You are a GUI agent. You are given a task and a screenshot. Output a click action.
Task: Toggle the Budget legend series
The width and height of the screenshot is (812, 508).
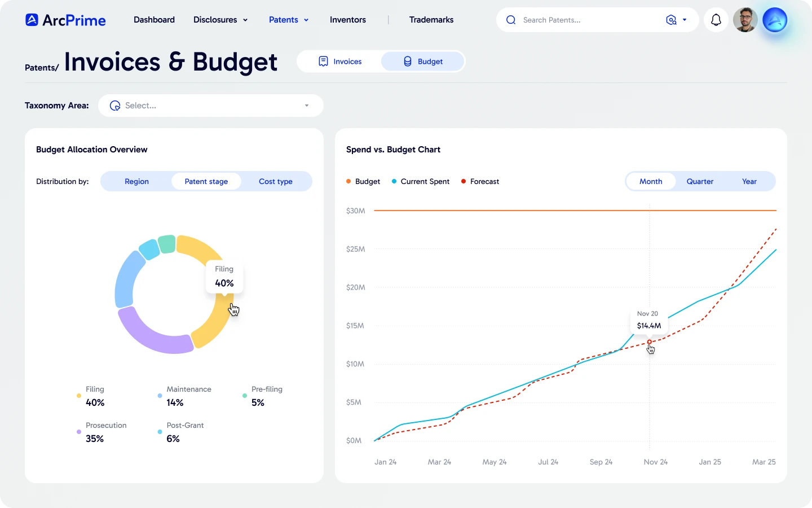(363, 181)
